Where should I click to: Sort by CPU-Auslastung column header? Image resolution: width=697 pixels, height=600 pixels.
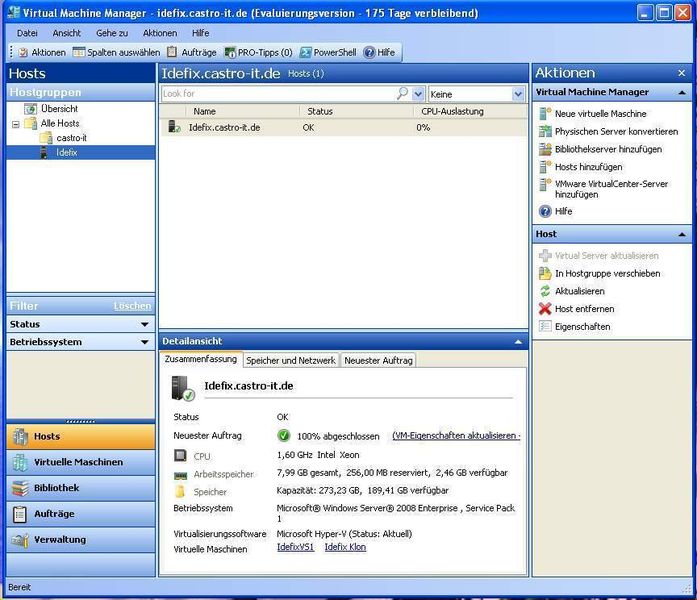pyautogui.click(x=452, y=112)
